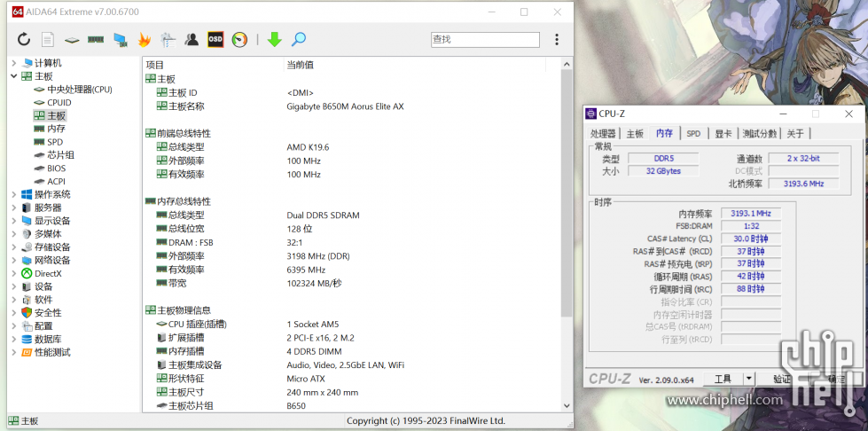The height and width of the screenshot is (431, 868).
Task: Click the gauge SensorPanel toolbar icon
Action: [239, 39]
